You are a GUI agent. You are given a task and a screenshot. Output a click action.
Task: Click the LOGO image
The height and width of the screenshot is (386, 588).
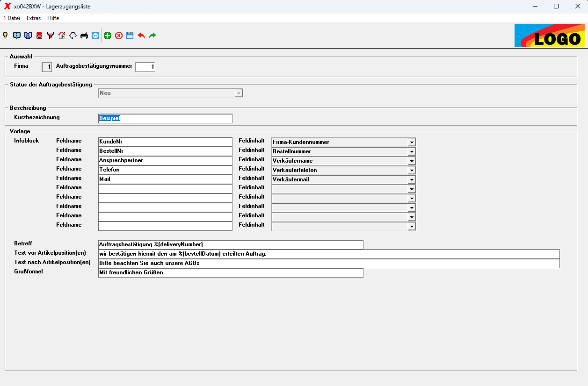(550, 36)
